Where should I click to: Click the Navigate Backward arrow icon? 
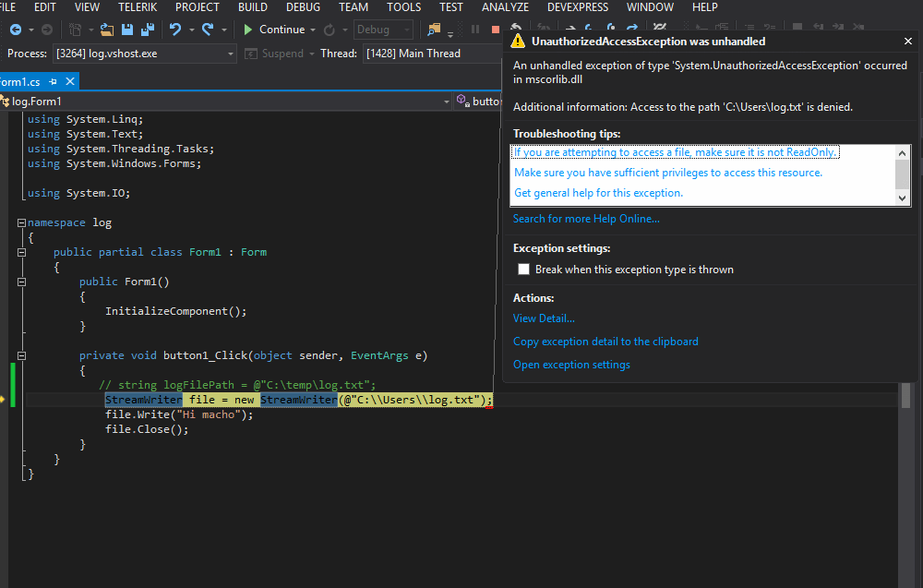17,29
